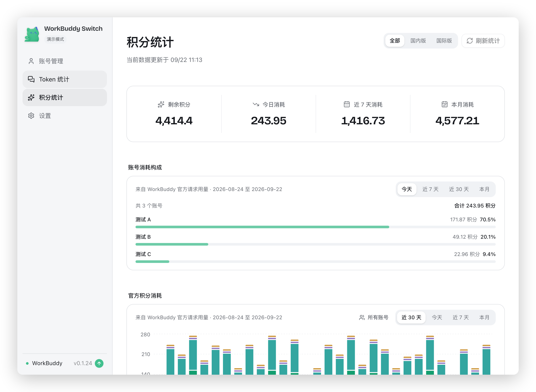The width and height of the screenshot is (536, 392).
Task: Click the 测试 B account label
Action: coord(143,237)
